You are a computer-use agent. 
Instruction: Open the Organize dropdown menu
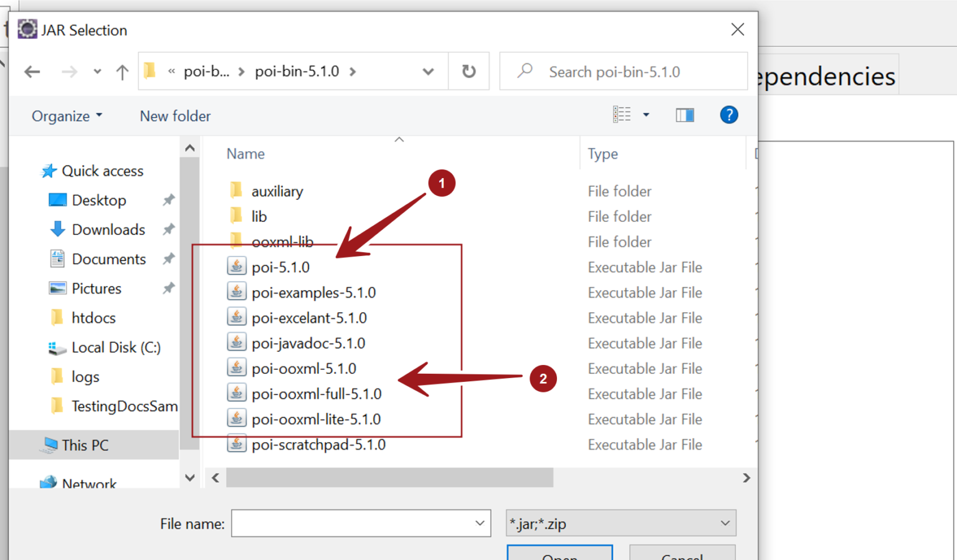(66, 116)
